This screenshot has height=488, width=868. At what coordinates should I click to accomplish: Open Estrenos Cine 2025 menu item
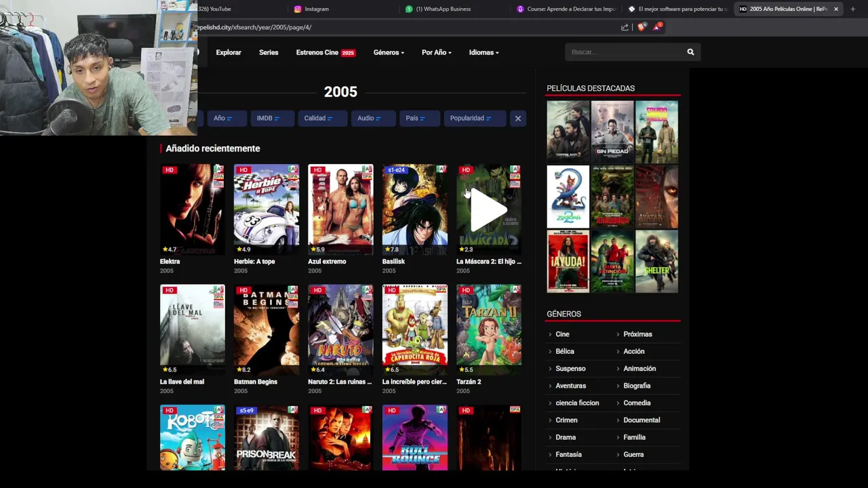point(325,52)
